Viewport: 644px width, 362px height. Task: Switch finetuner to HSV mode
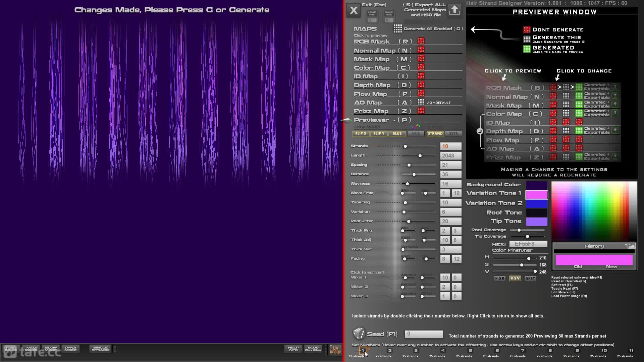[x=515, y=278]
